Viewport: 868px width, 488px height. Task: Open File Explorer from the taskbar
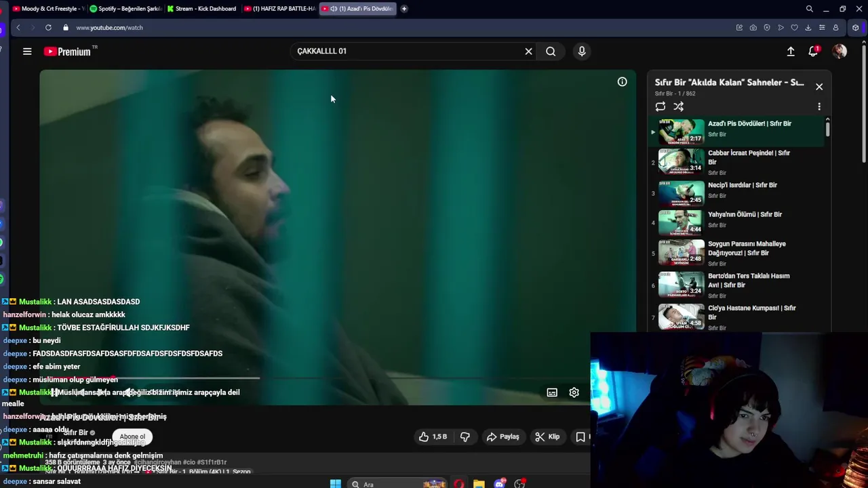pyautogui.click(x=479, y=484)
